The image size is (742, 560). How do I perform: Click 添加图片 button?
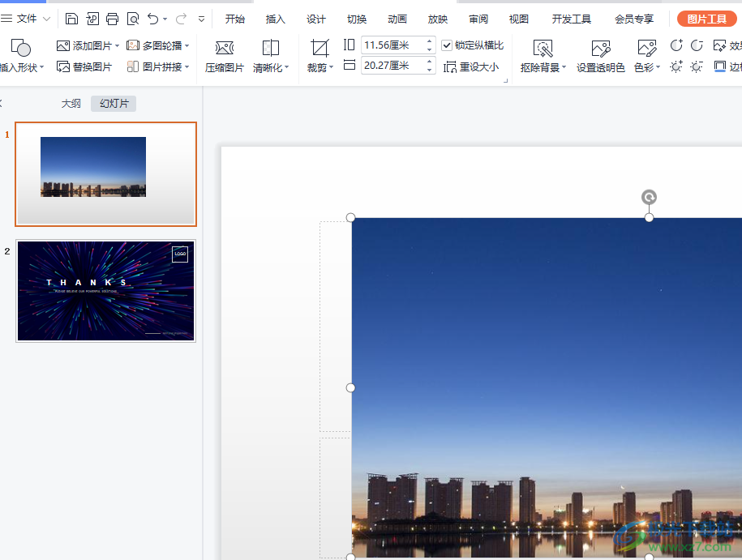84,45
